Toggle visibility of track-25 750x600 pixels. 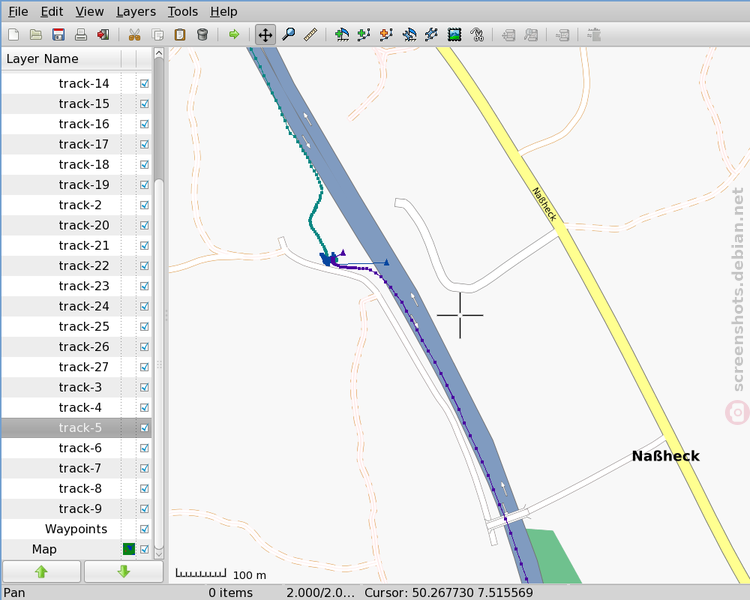pos(144,327)
